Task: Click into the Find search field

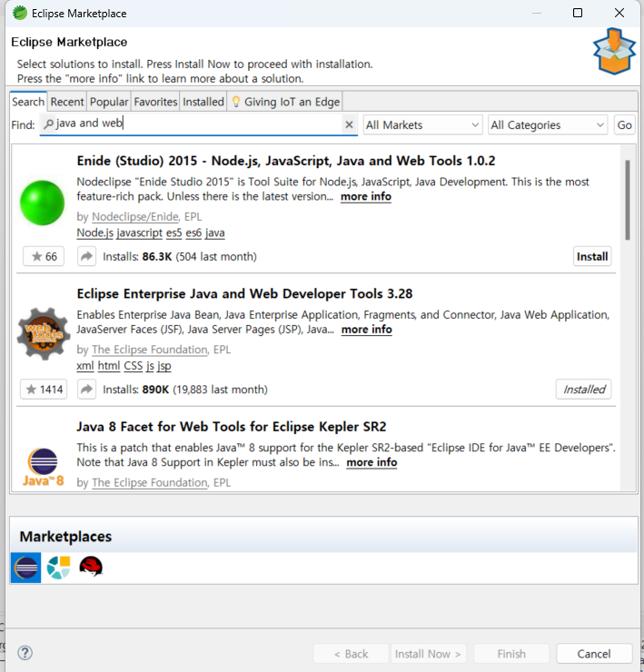Action: point(199,124)
